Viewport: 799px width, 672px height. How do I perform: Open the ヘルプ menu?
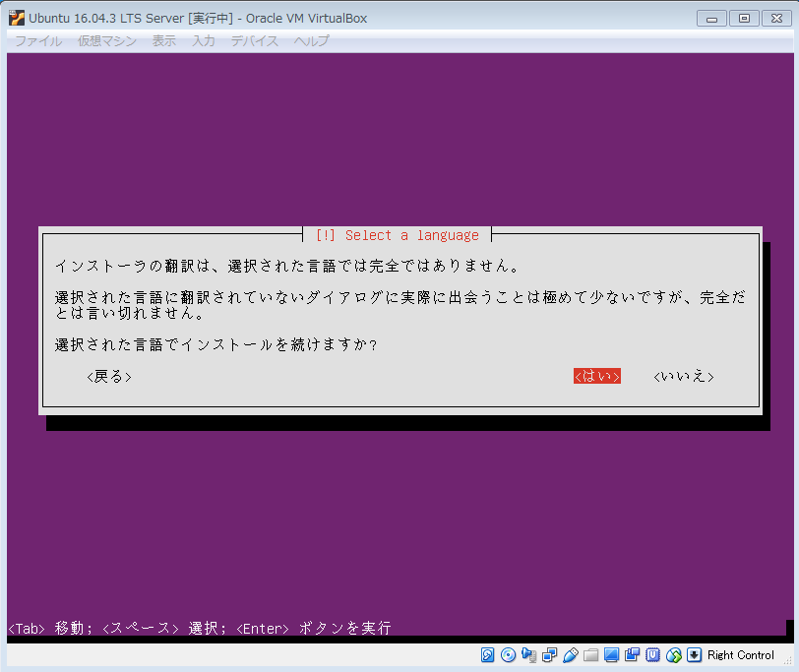[311, 40]
